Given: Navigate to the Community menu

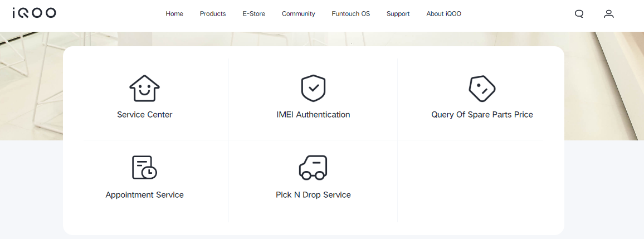Looking at the screenshot, I should pos(298,14).
